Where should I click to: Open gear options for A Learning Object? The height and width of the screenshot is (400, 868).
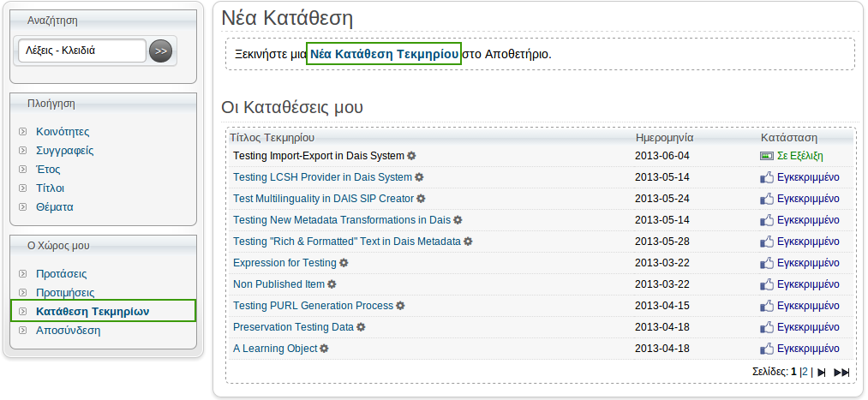click(x=325, y=349)
